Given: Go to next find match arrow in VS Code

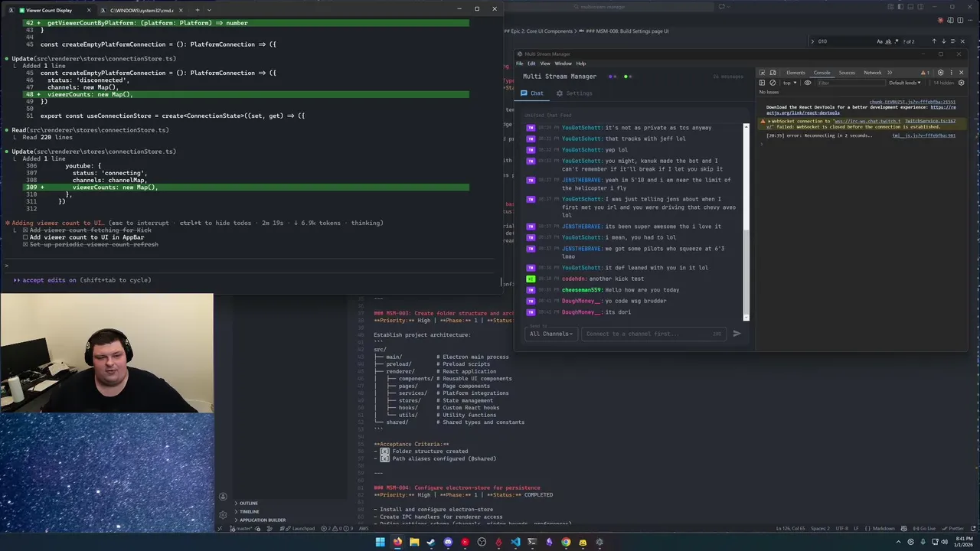Looking at the screenshot, I should tap(944, 41).
